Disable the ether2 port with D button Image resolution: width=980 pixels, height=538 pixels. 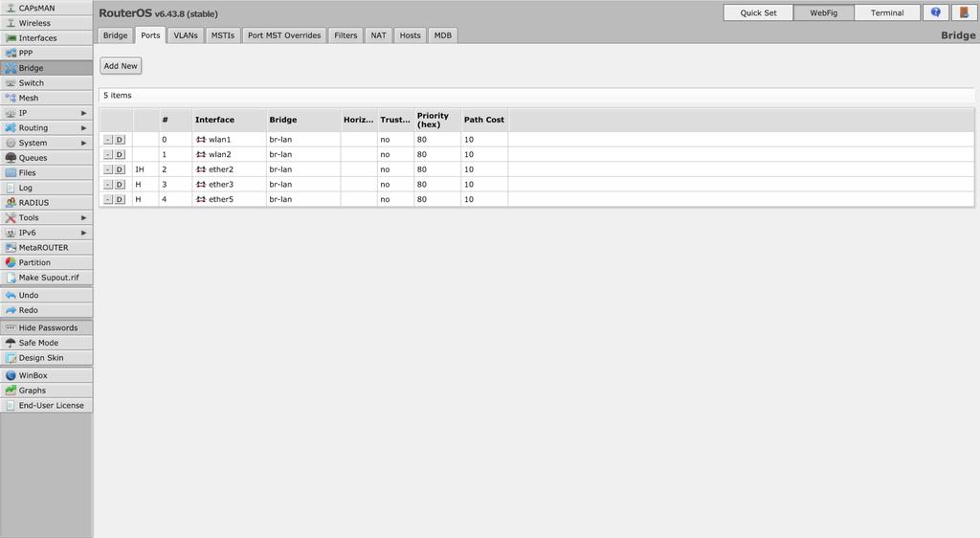(x=120, y=170)
